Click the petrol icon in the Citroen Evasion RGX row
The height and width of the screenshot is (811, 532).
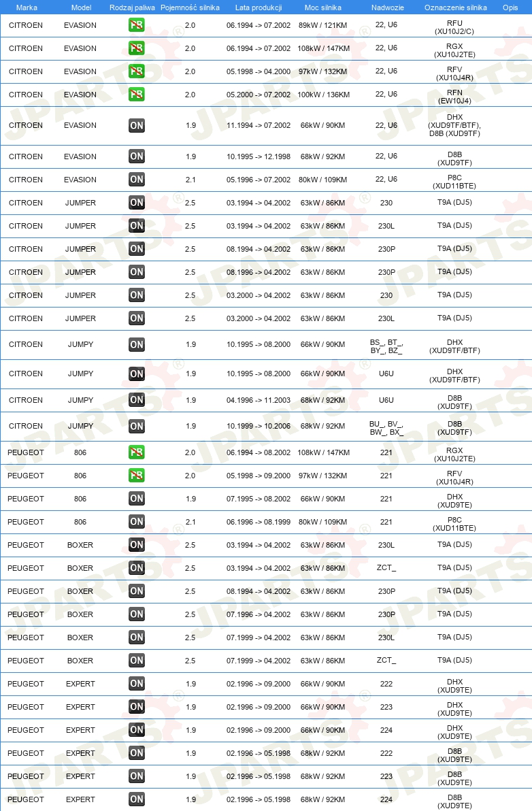(x=137, y=48)
